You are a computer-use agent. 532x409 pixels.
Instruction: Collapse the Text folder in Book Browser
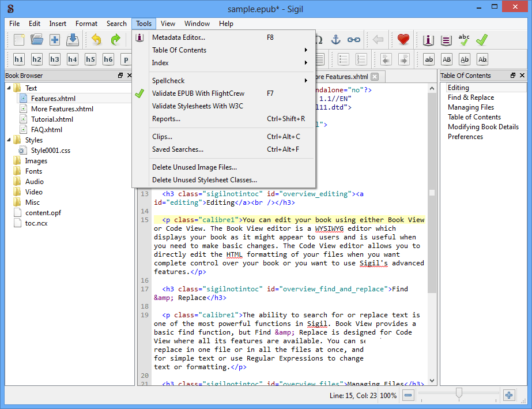click(x=9, y=88)
